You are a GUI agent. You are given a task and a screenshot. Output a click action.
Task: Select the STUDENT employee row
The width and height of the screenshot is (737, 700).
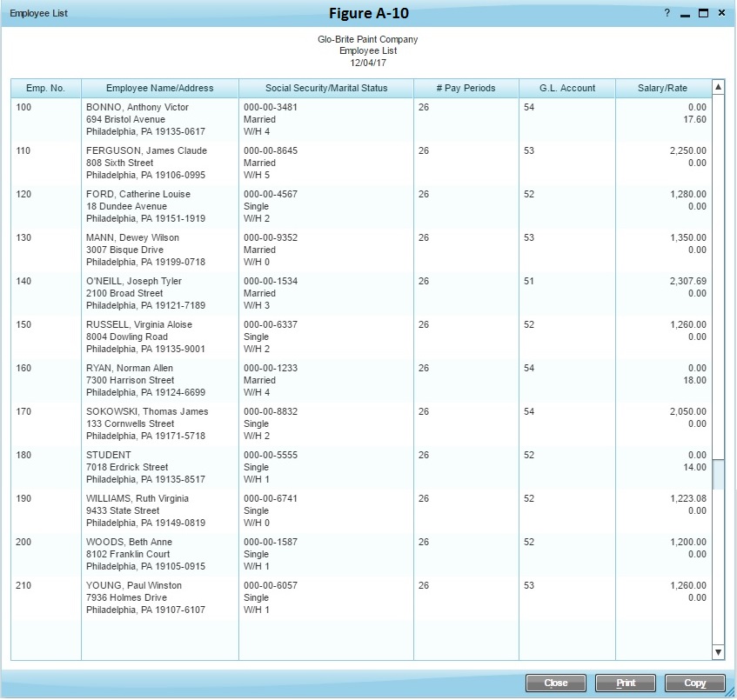(x=109, y=455)
